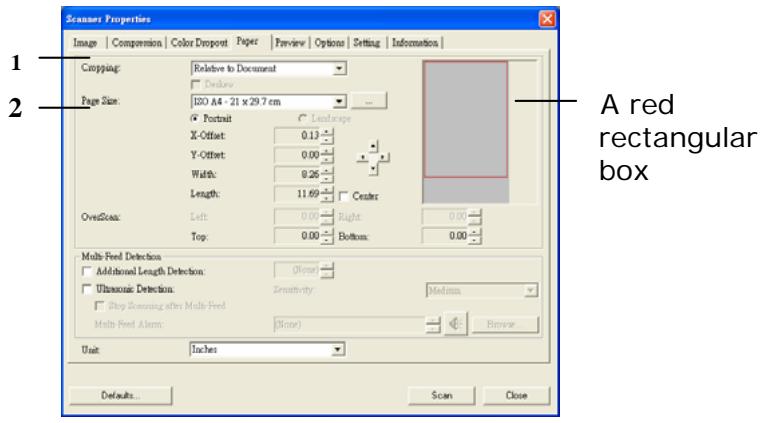The image size is (762, 423).
Task: Adjust the OverScan Bottom spinner
Action: click(475, 236)
